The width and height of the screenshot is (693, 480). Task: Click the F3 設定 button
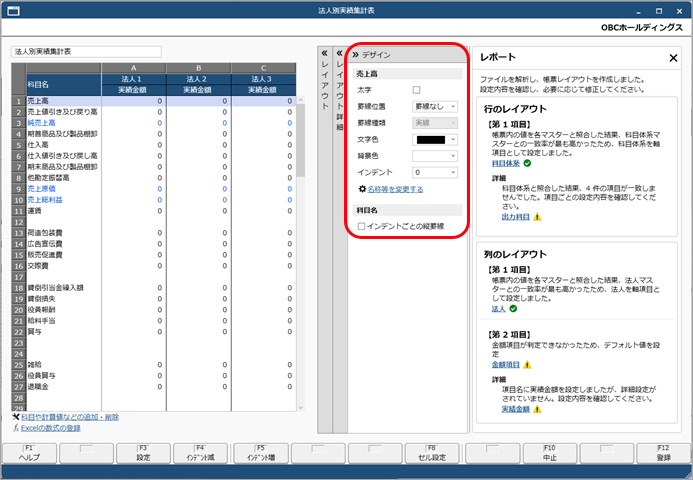tap(143, 453)
